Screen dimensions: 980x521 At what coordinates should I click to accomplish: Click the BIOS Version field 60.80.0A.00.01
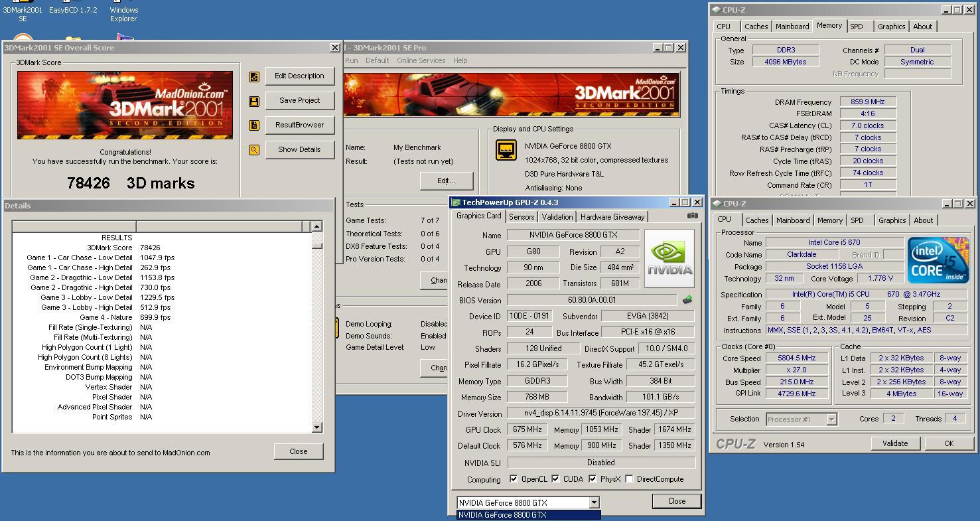[591, 300]
